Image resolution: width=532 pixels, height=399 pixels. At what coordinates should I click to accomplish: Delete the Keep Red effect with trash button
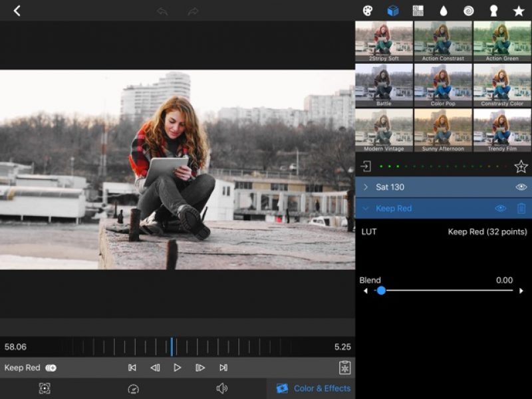521,207
